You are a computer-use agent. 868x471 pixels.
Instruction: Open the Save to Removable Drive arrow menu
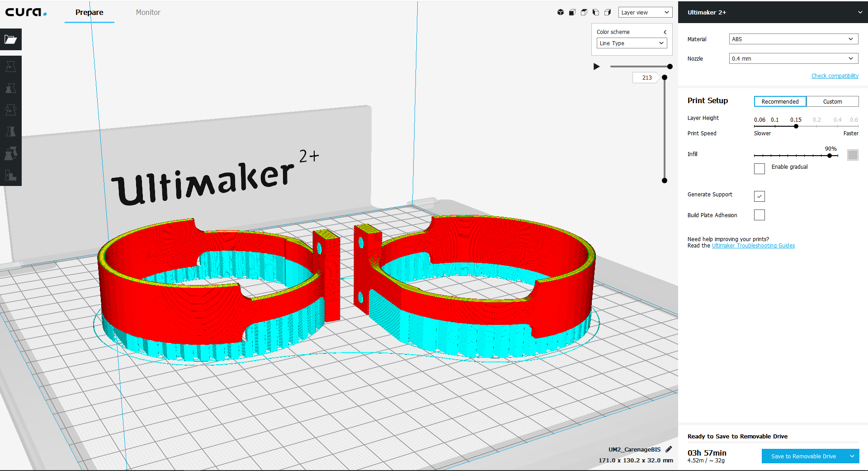[852, 456]
